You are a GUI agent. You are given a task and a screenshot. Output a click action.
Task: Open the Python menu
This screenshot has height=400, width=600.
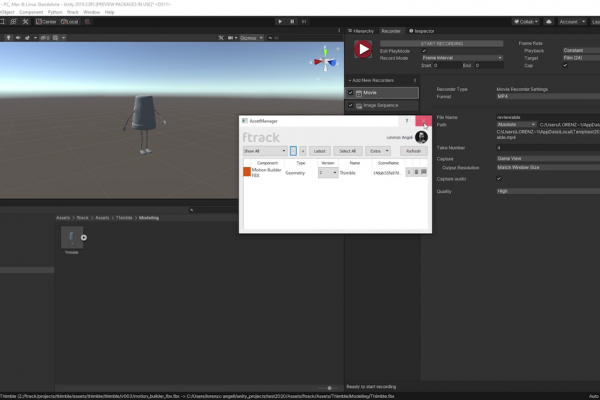tap(55, 12)
